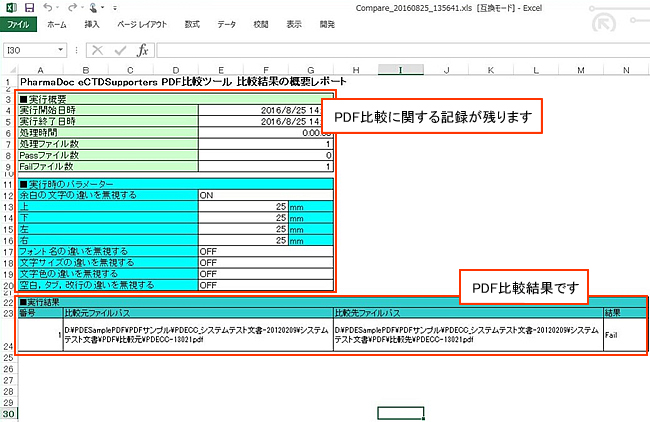Click the touch mode hand icon
The height and width of the screenshot is (422, 650).
[93, 7]
